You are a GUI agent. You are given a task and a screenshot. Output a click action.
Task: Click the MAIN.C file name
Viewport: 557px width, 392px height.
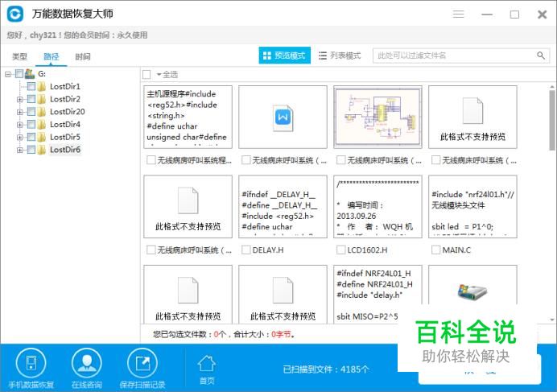pyautogui.click(x=456, y=250)
